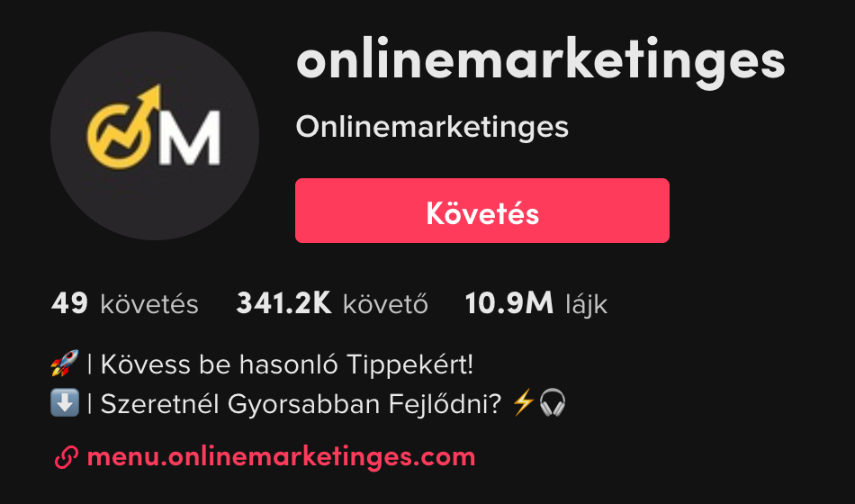Screen dimensions: 855x504
Task: Click the követő label text
Action: (385, 304)
